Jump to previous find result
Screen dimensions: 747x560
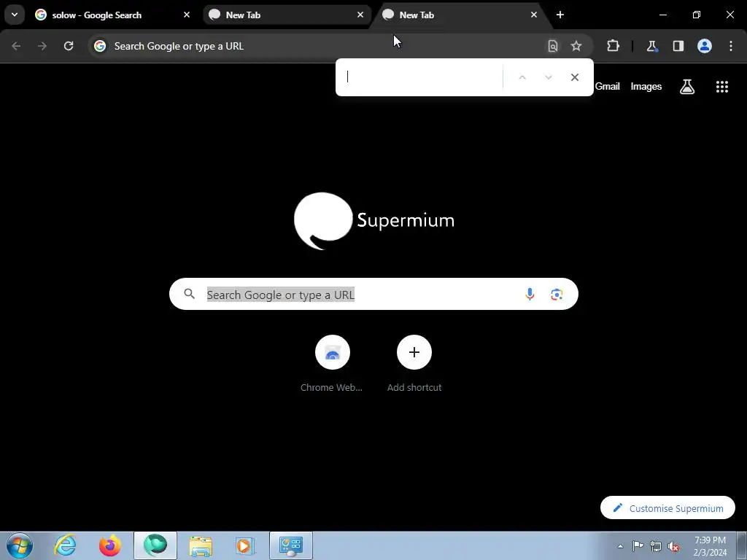pyautogui.click(x=522, y=77)
